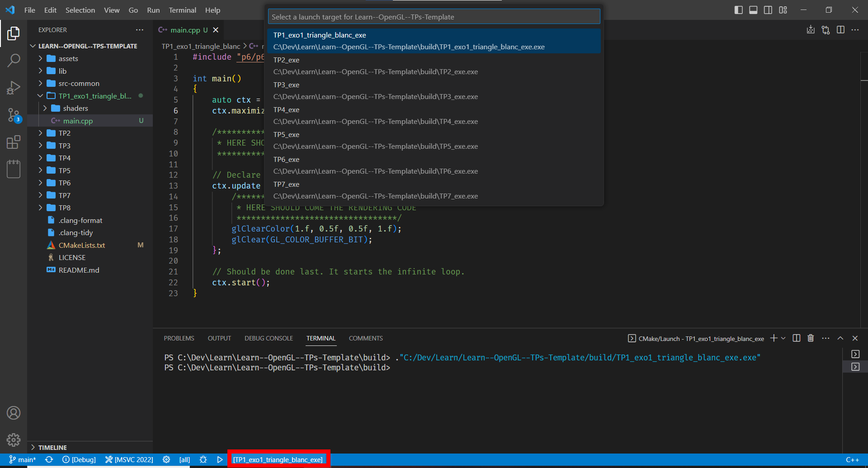868x468 pixels.
Task: Close the terminal panel
Action: (x=855, y=338)
